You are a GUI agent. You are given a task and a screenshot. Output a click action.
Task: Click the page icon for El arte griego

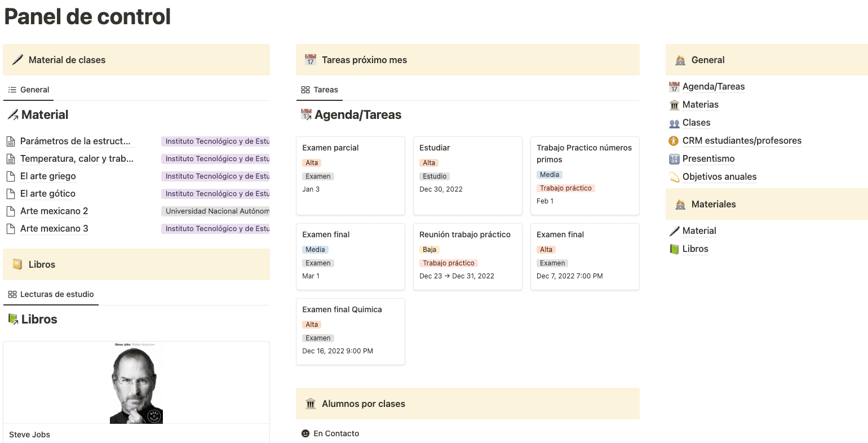10,176
